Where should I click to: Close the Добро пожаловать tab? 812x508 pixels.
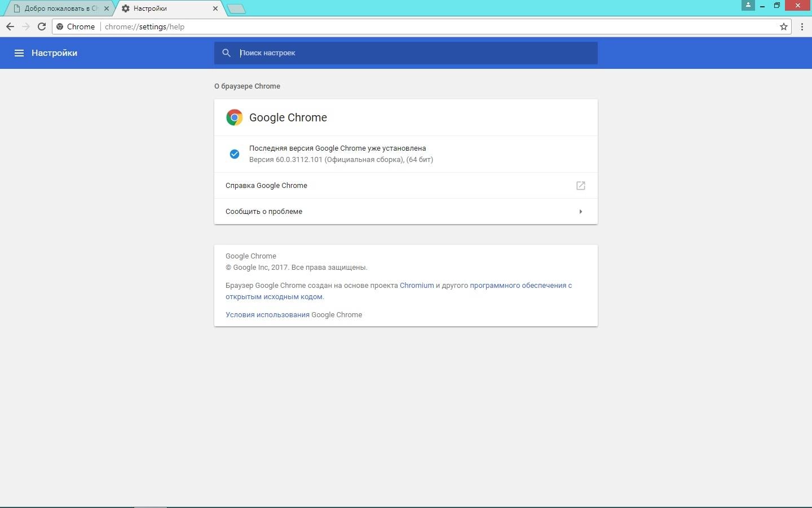(x=107, y=8)
